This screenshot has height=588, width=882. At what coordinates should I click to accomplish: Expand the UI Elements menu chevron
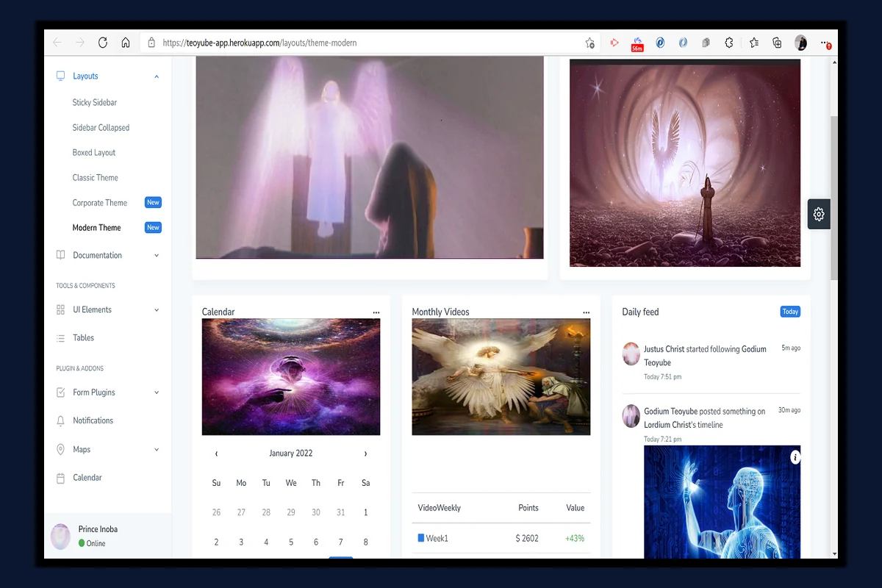[157, 310]
